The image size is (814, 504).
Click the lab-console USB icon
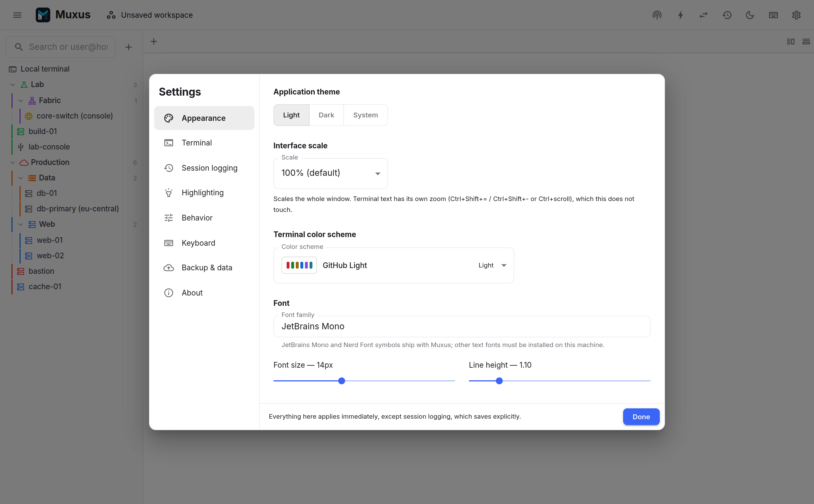pyautogui.click(x=21, y=147)
